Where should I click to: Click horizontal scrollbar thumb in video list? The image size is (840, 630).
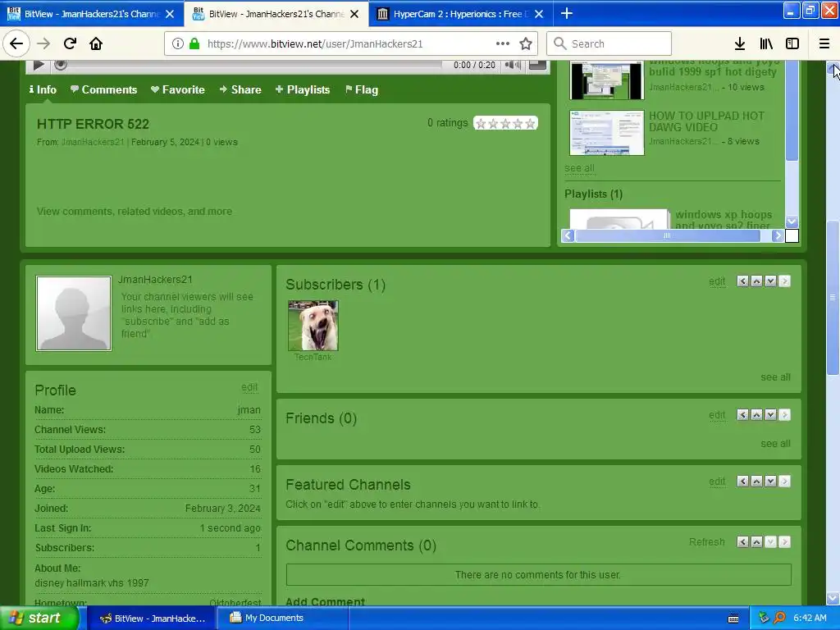pos(668,235)
